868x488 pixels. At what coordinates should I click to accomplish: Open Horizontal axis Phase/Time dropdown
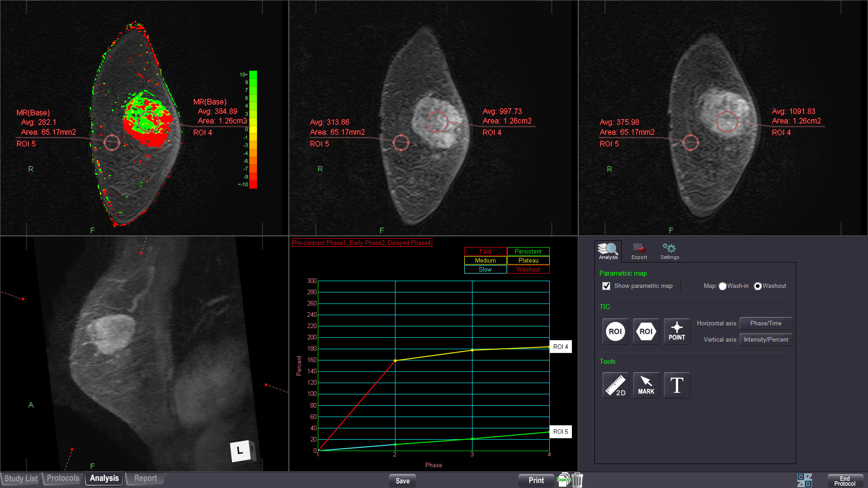765,324
